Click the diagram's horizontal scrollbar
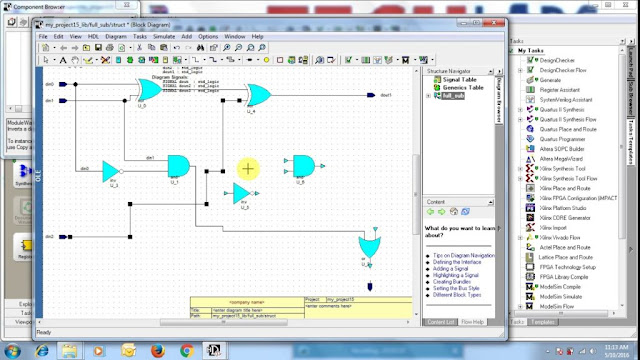640x360 pixels. point(224,322)
